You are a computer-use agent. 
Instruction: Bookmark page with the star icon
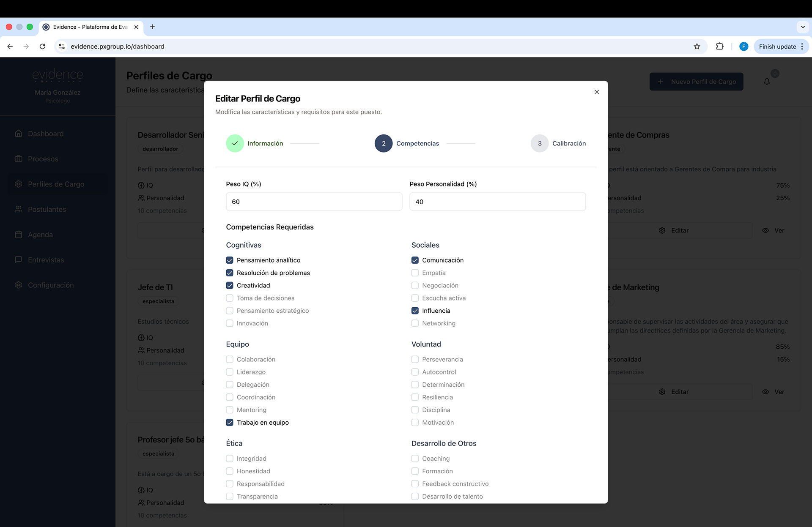697,46
